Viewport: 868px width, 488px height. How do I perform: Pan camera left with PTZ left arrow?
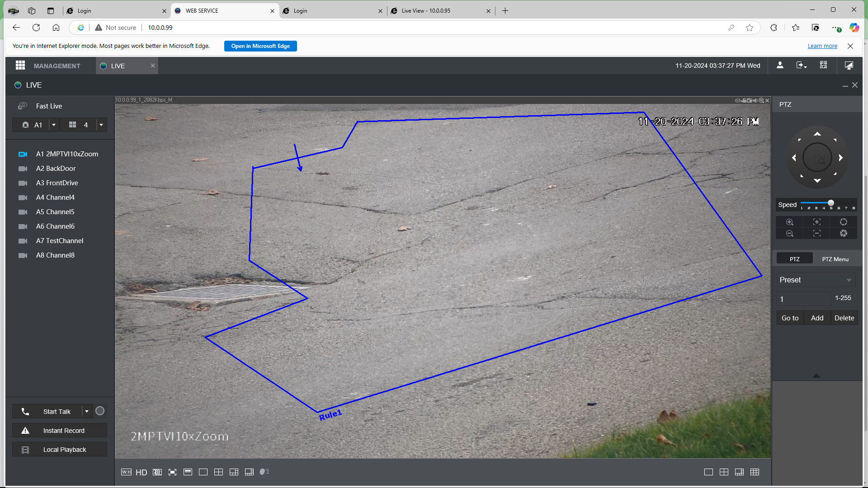pyautogui.click(x=794, y=158)
